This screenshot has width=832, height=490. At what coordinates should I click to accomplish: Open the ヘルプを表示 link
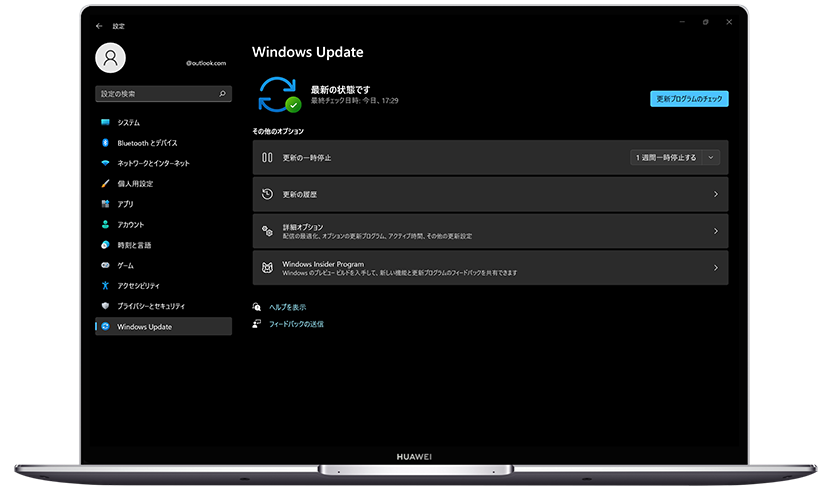tap(287, 307)
